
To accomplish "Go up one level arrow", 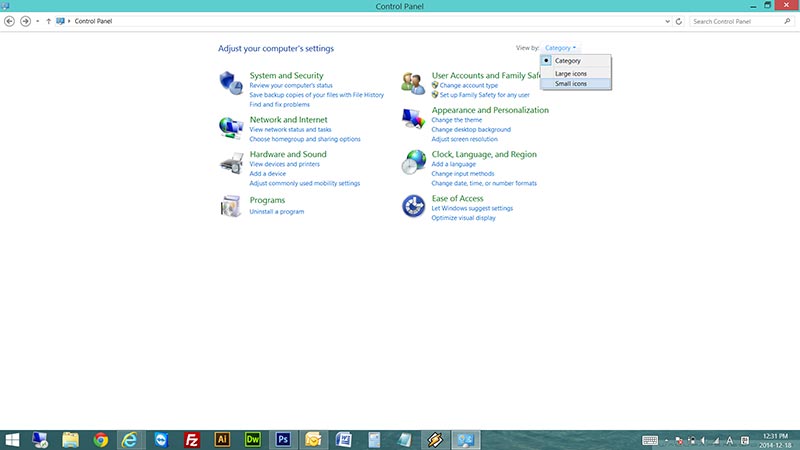I will (48, 21).
